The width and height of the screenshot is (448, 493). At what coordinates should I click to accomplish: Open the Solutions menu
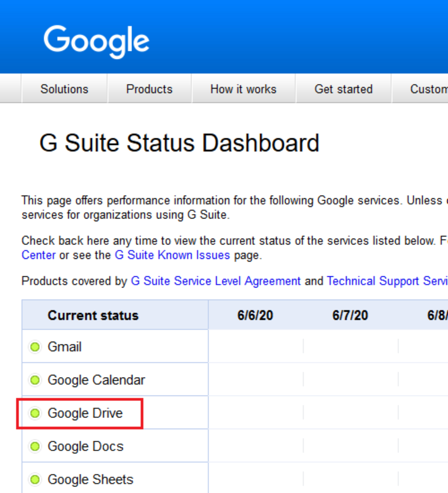click(64, 89)
